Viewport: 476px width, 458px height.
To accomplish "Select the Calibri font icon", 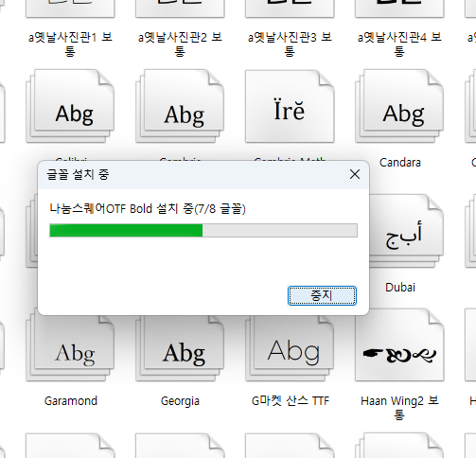I will 70,106.
